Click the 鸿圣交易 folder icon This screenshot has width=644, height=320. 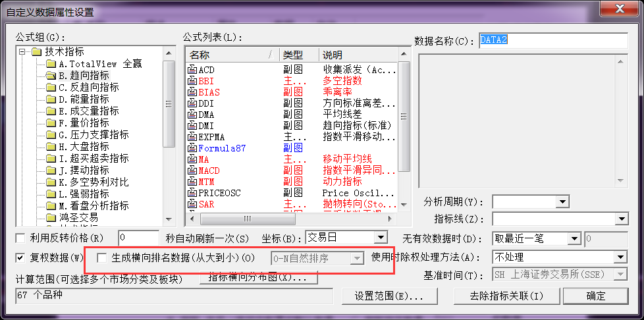51,217
